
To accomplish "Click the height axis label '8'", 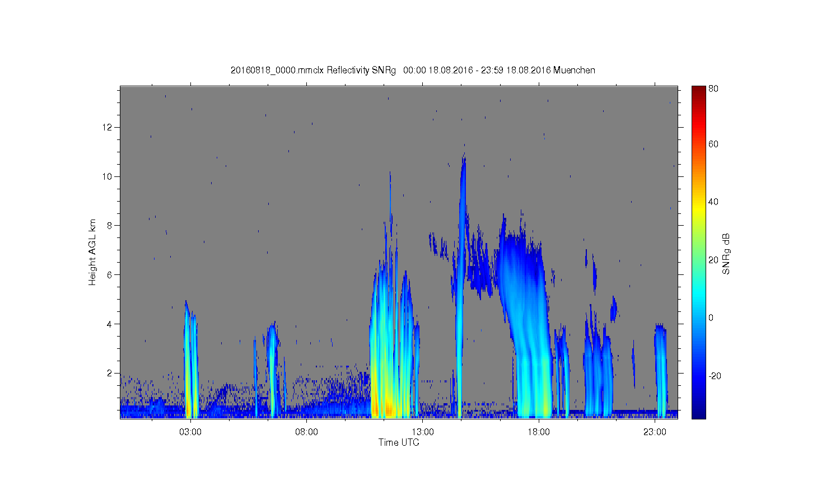I will (110, 226).
